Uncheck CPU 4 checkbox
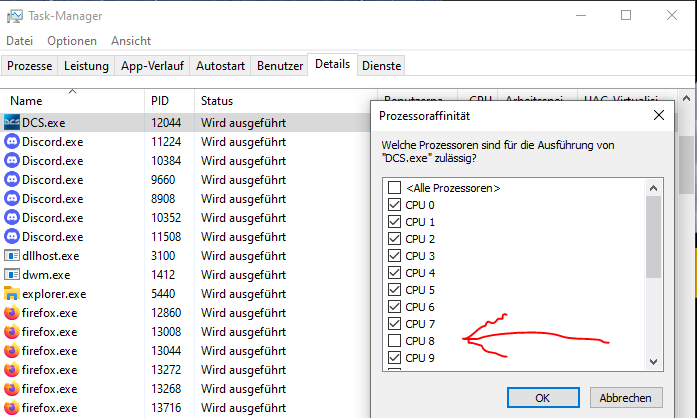The image size is (697, 418). 394,273
